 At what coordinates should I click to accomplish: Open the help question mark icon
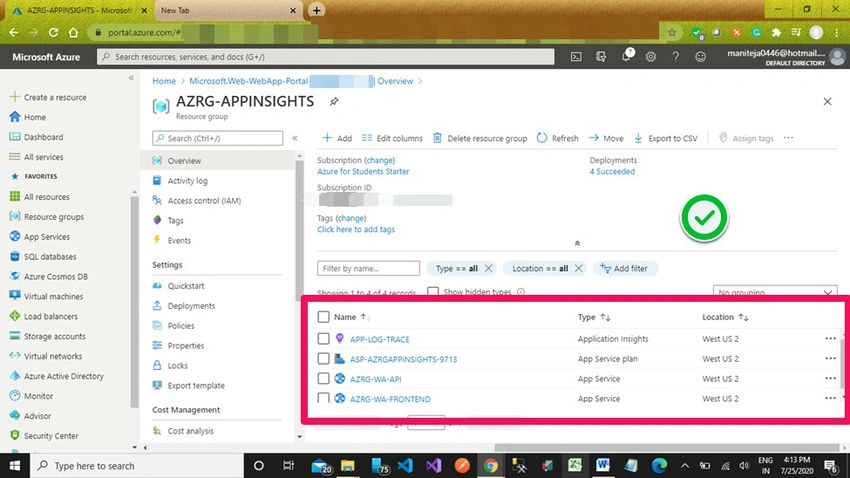tap(675, 56)
